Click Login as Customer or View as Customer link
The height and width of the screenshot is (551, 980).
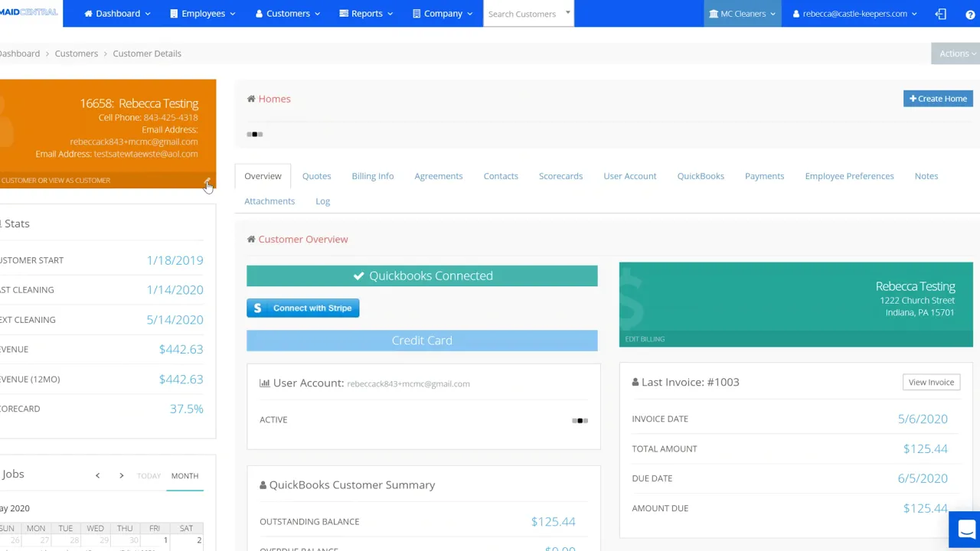pos(55,181)
